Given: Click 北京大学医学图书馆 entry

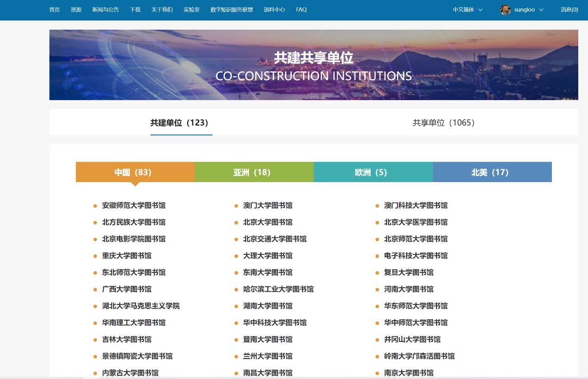Looking at the screenshot, I should coord(416,222).
